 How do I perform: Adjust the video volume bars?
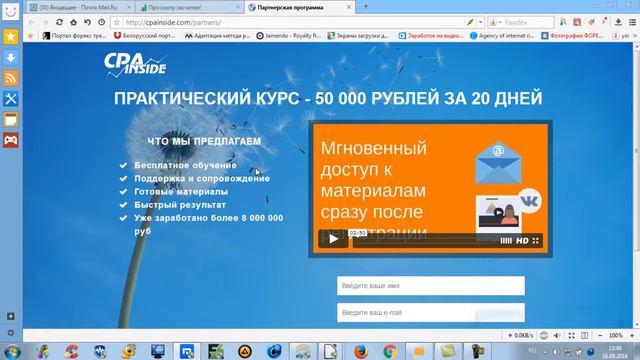(x=506, y=241)
